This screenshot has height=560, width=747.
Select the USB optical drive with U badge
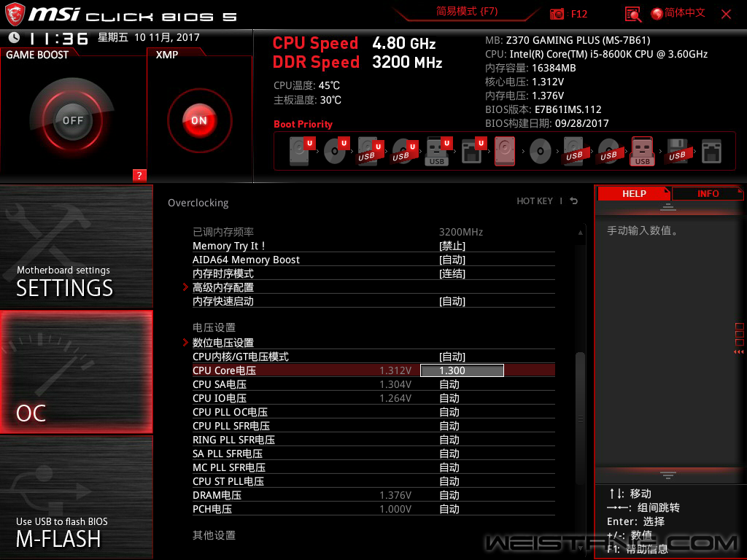coord(404,152)
